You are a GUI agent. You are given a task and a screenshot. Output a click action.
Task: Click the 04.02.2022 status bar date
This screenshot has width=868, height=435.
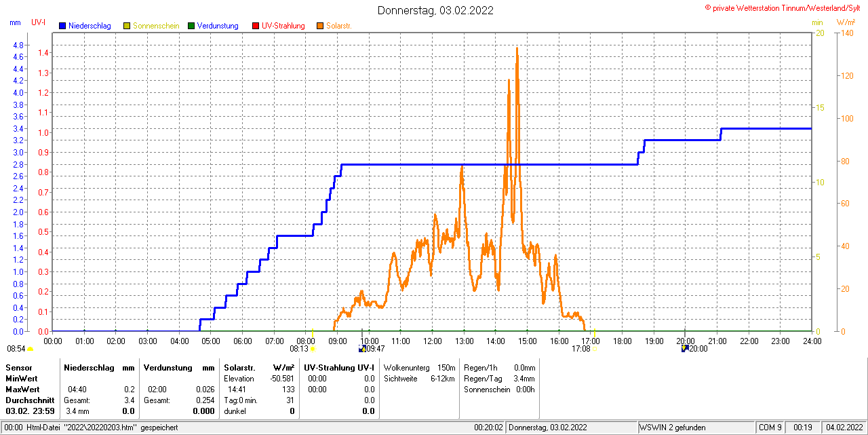[844, 428]
